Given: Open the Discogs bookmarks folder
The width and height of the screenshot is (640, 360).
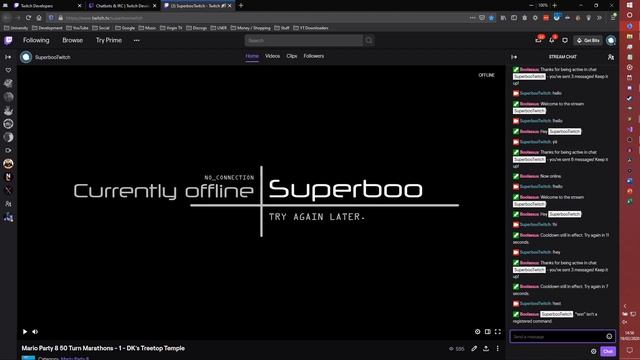Looking at the screenshot, I should pyautogui.click(x=197, y=28).
